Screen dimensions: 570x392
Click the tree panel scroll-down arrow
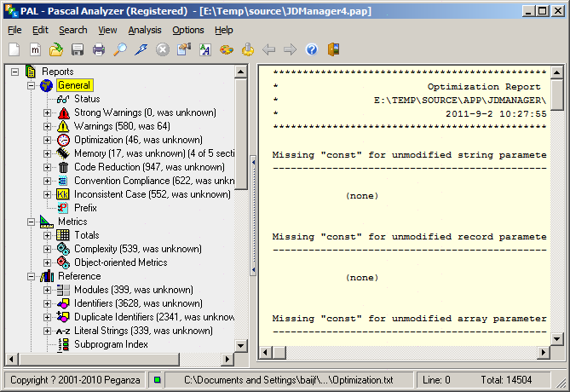(240, 345)
